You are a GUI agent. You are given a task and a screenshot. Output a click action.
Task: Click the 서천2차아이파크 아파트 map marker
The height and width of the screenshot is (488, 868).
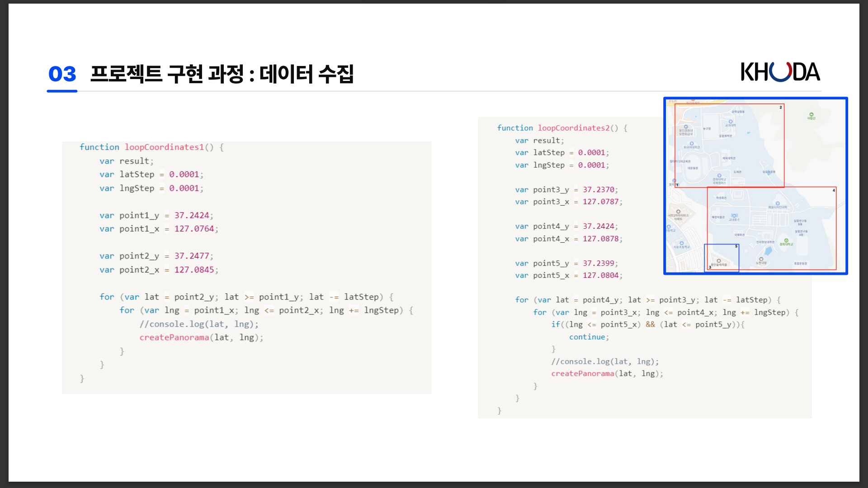(x=678, y=211)
